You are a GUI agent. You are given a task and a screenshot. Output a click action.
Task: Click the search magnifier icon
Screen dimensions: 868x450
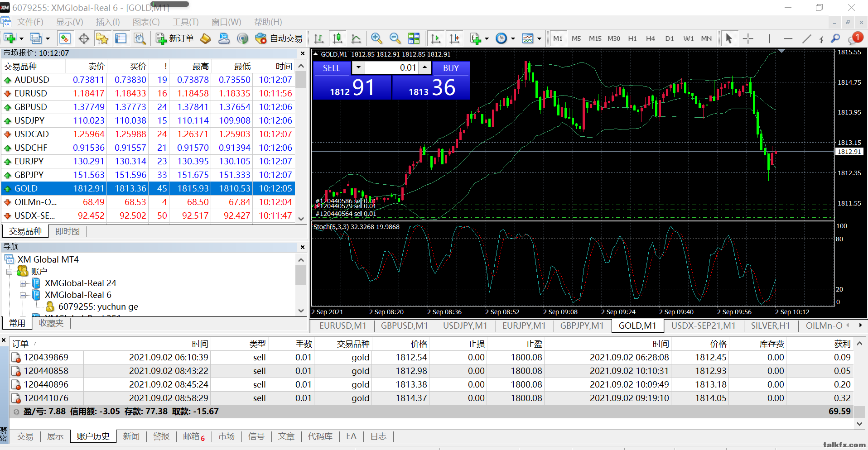[836, 38]
